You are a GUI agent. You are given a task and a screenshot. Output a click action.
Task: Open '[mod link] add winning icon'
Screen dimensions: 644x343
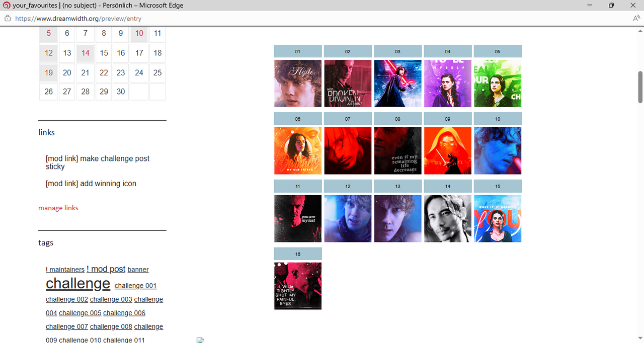[91, 184]
